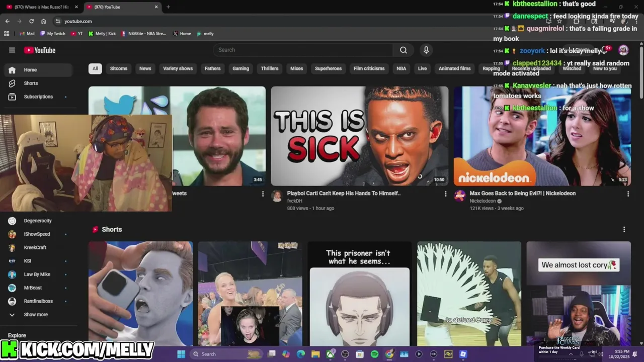Reload the page in the browser
Viewport: 644px width, 362px height.
[31, 21]
